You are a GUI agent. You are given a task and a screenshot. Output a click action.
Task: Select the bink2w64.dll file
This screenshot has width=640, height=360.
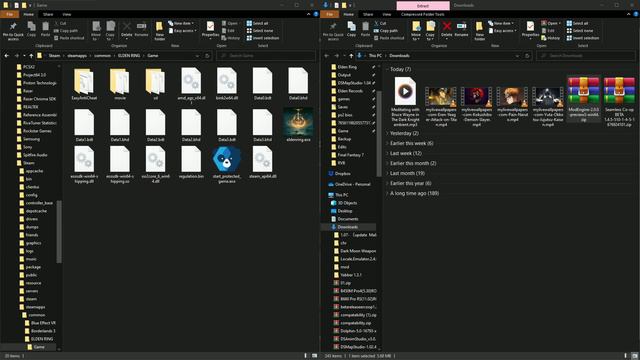click(x=227, y=84)
